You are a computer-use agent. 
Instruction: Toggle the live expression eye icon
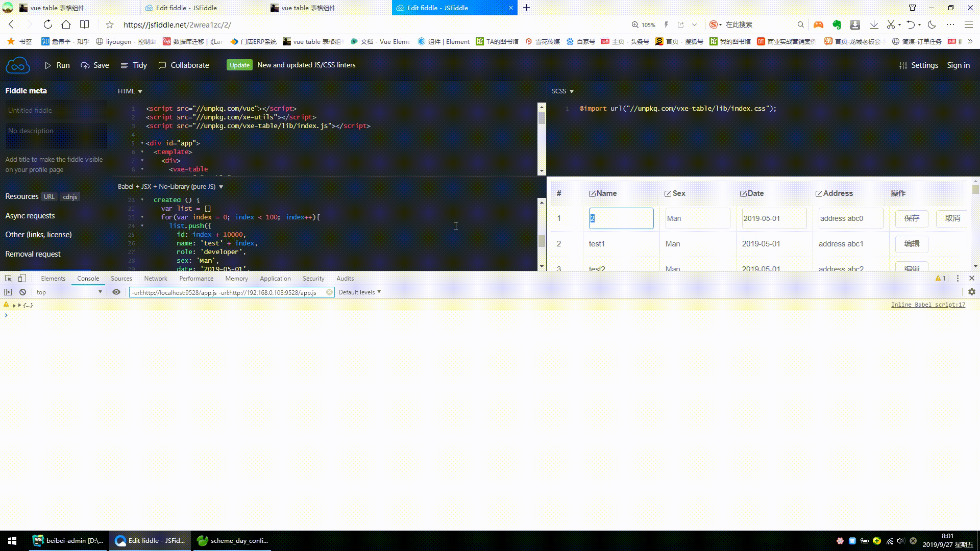tap(116, 292)
